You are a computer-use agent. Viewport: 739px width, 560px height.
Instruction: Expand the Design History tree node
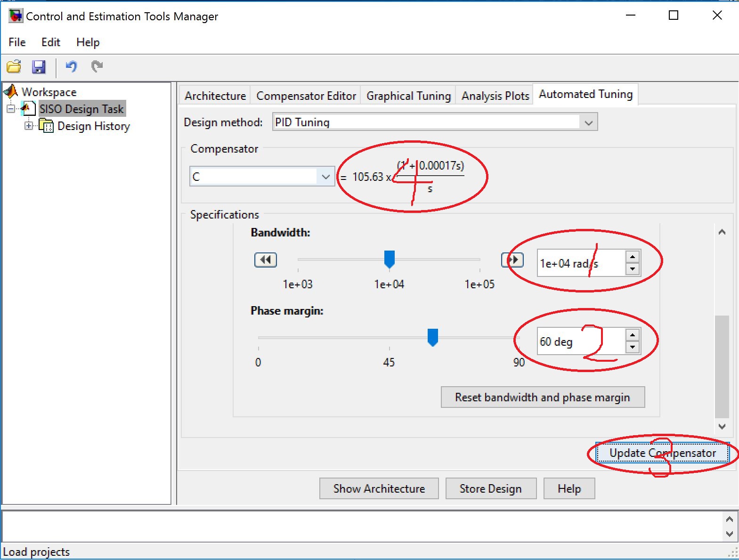pos(29,126)
